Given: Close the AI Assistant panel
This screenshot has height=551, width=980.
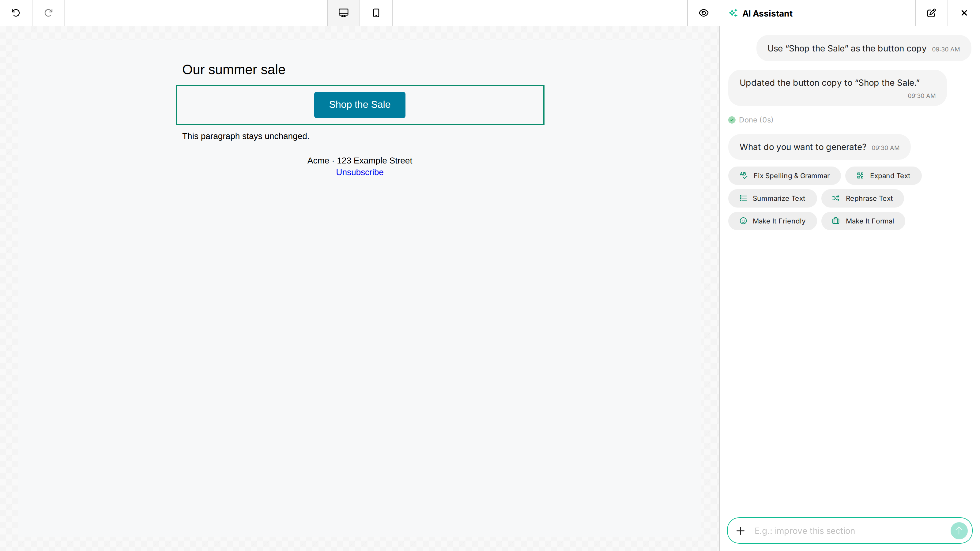Looking at the screenshot, I should [x=964, y=13].
